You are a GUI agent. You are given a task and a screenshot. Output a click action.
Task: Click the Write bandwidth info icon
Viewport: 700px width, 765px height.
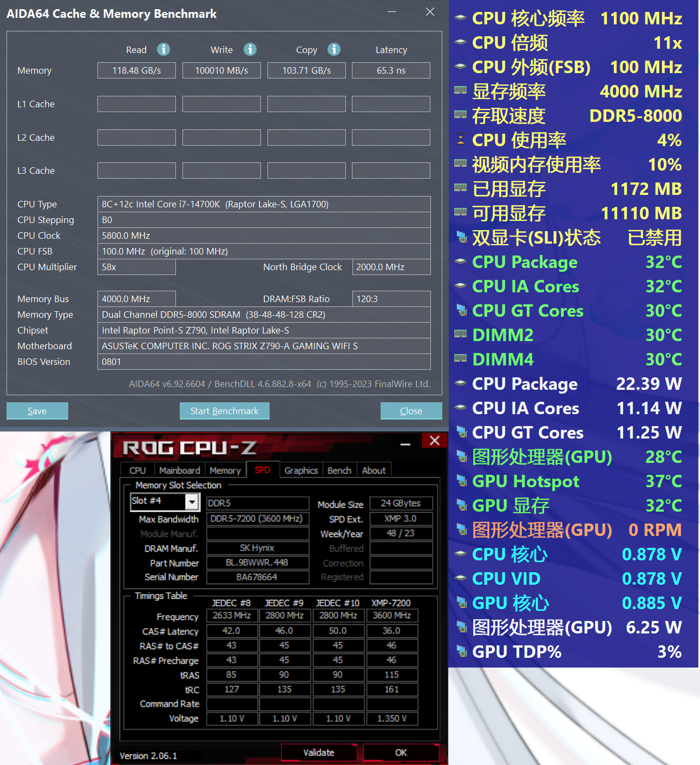[250, 49]
